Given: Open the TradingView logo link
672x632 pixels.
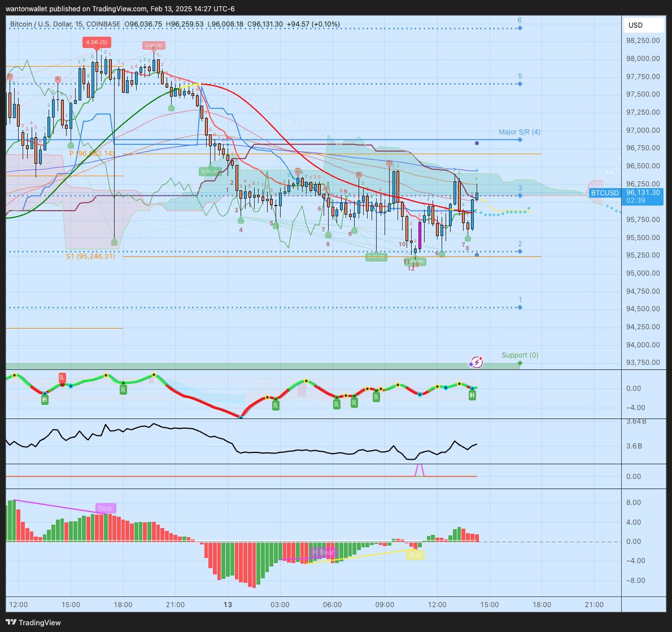Looking at the screenshot, I should 33,622.
